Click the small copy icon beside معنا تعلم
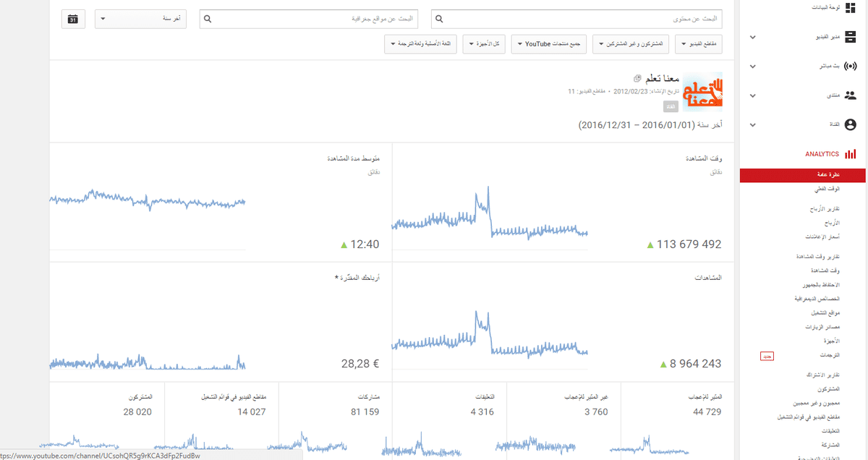Viewport: 868px width, 460px height. coord(637,78)
